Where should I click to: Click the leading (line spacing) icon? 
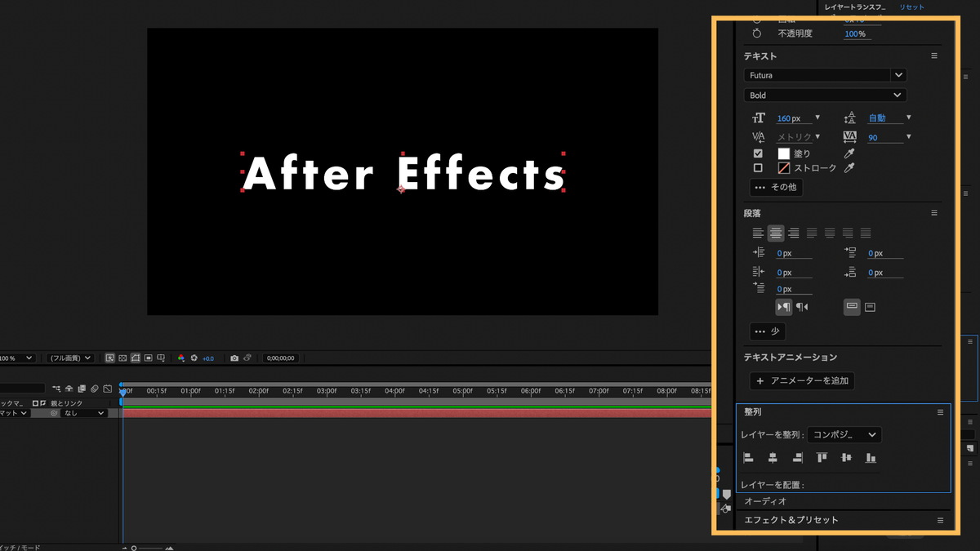coord(849,118)
